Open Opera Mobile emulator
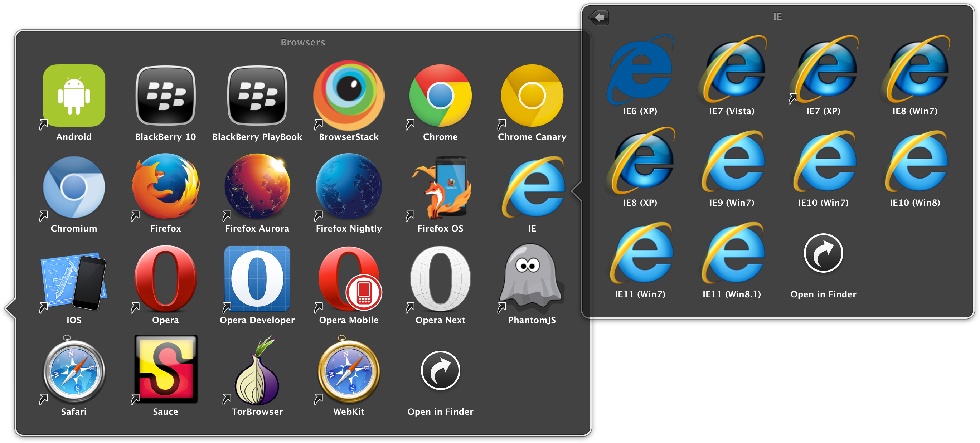This screenshot has width=980, height=443. pyautogui.click(x=349, y=279)
